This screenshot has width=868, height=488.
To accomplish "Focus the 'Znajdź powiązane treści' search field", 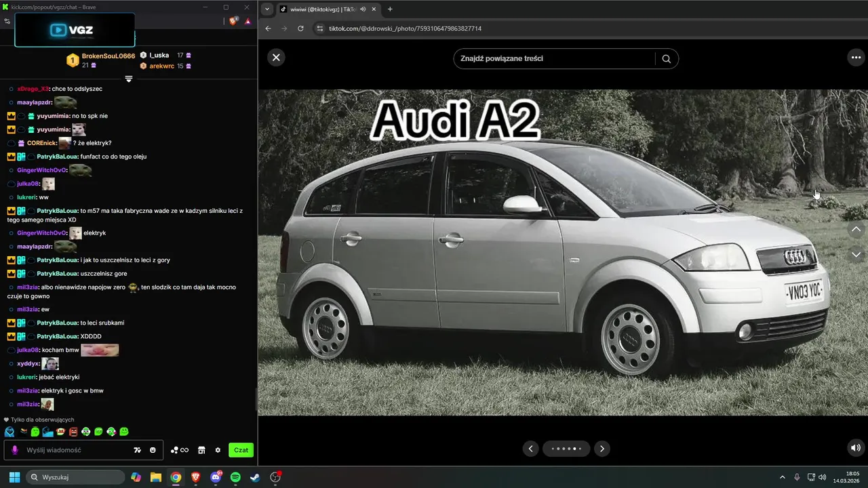I will pos(555,58).
